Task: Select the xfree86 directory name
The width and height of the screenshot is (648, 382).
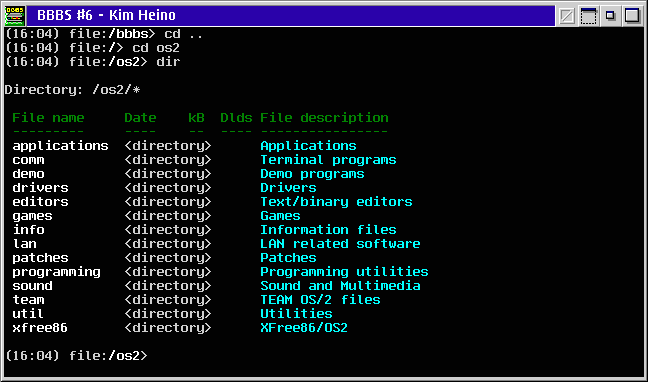Action: tap(40, 328)
